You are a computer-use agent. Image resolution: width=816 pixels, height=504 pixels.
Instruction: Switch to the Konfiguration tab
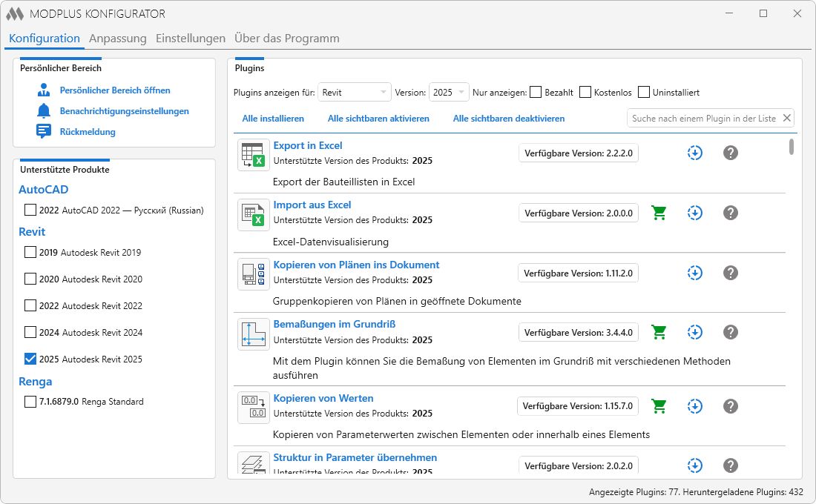pyautogui.click(x=45, y=39)
